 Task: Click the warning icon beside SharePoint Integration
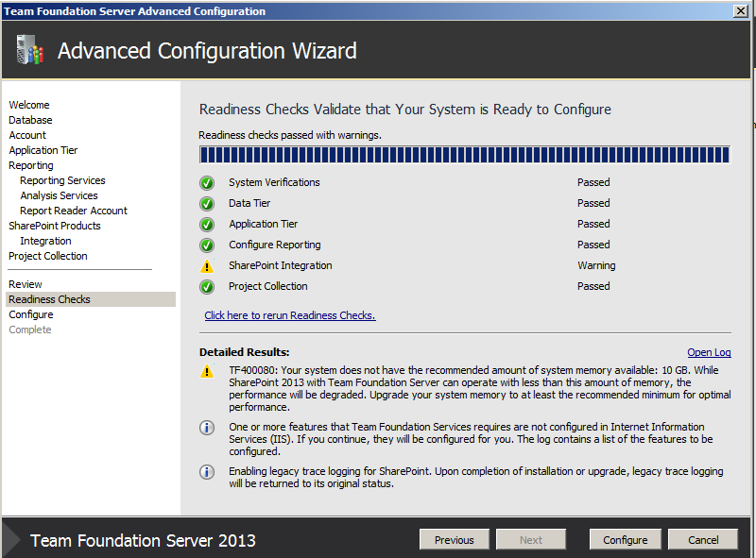point(207,265)
